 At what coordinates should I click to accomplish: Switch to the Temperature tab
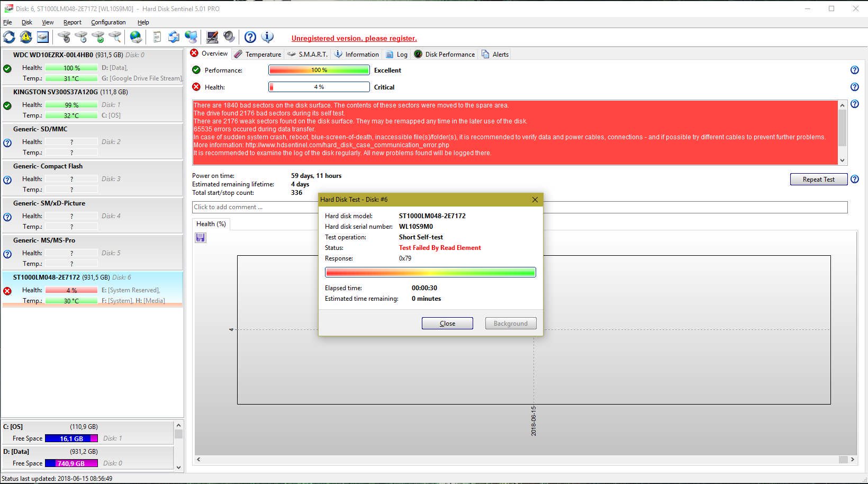coord(258,54)
